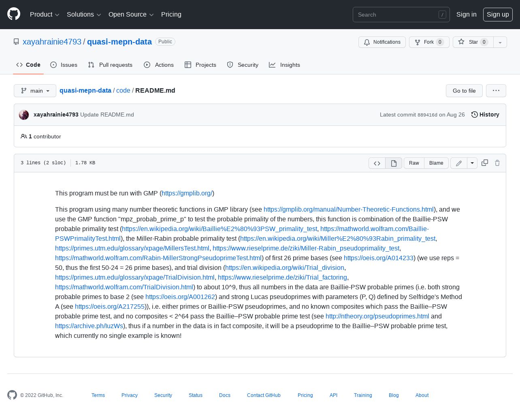
Task: Click the Fork button
Action: click(x=429, y=42)
